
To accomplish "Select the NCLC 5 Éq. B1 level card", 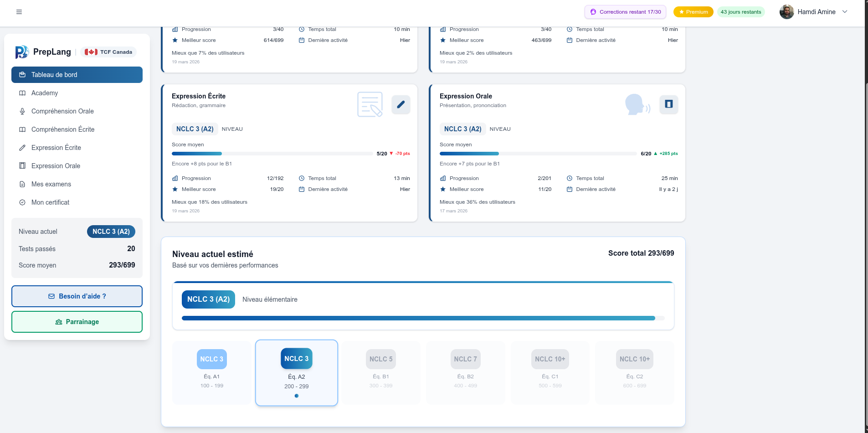I will [x=381, y=372].
